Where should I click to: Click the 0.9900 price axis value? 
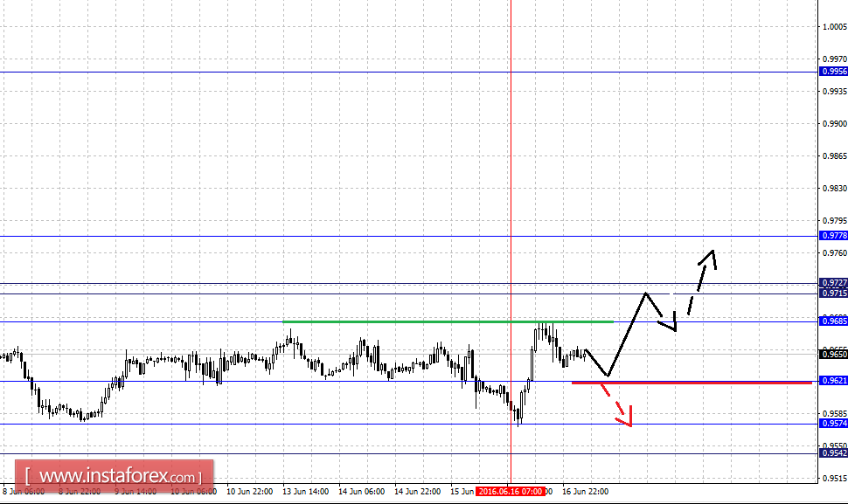click(835, 124)
